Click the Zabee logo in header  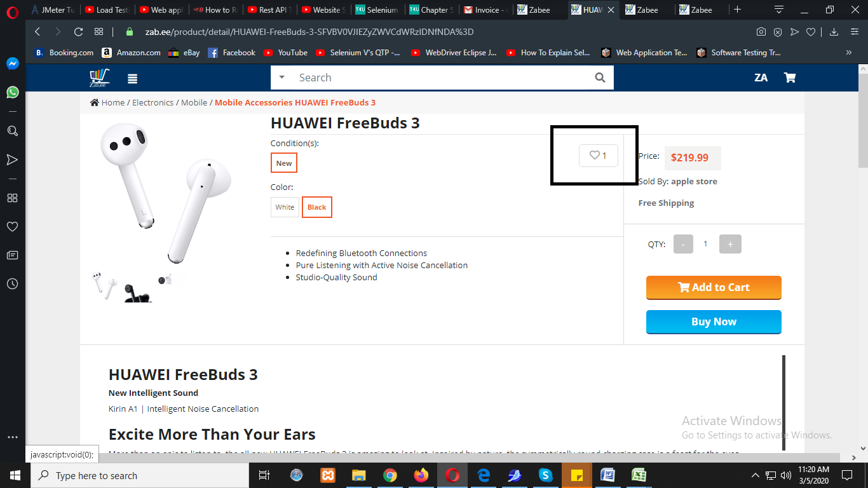pos(99,78)
